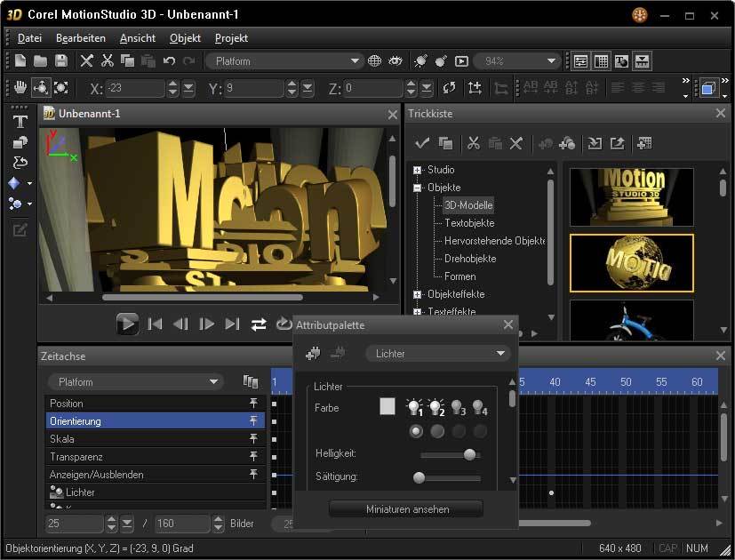Select the radio button under light 1
This screenshot has width=735, height=560.
[x=415, y=431]
